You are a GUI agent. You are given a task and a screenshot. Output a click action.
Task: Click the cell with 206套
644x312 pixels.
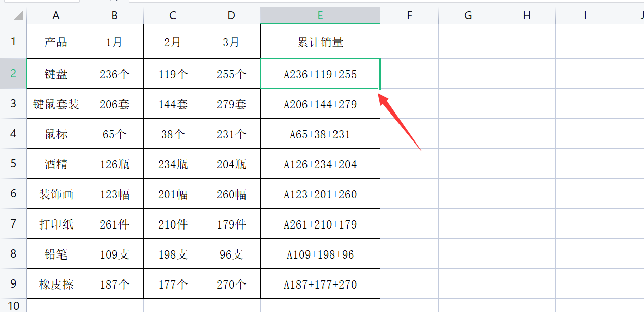(x=114, y=104)
